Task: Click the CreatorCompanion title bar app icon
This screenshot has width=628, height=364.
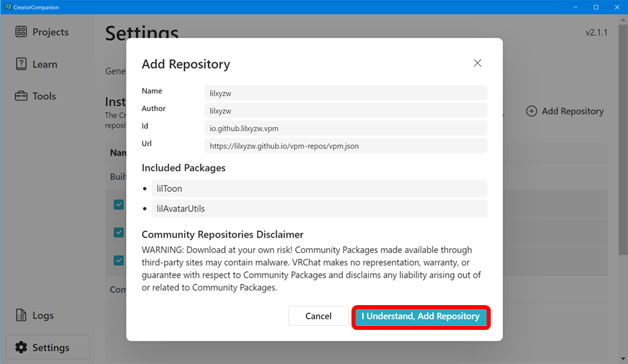Action: [7, 7]
